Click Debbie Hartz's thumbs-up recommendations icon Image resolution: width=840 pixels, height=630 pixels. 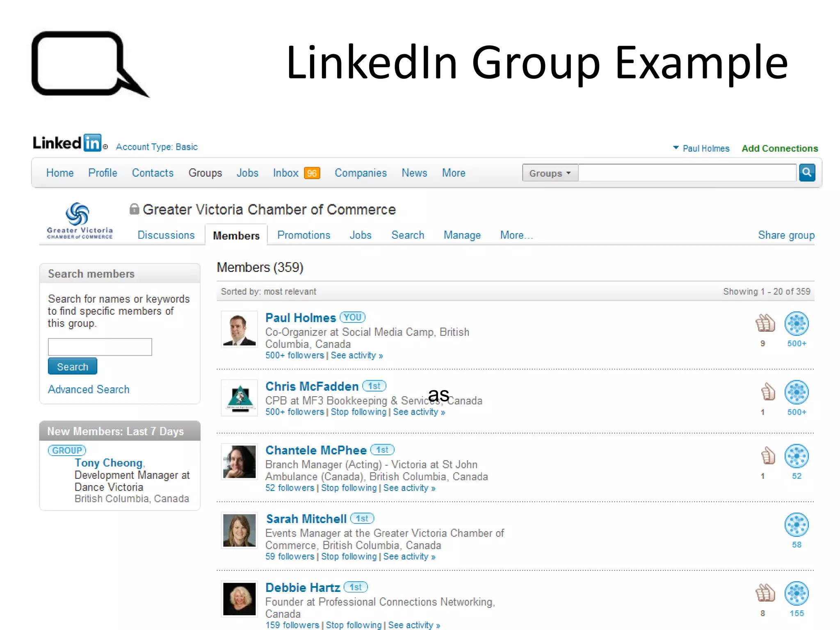click(x=765, y=593)
